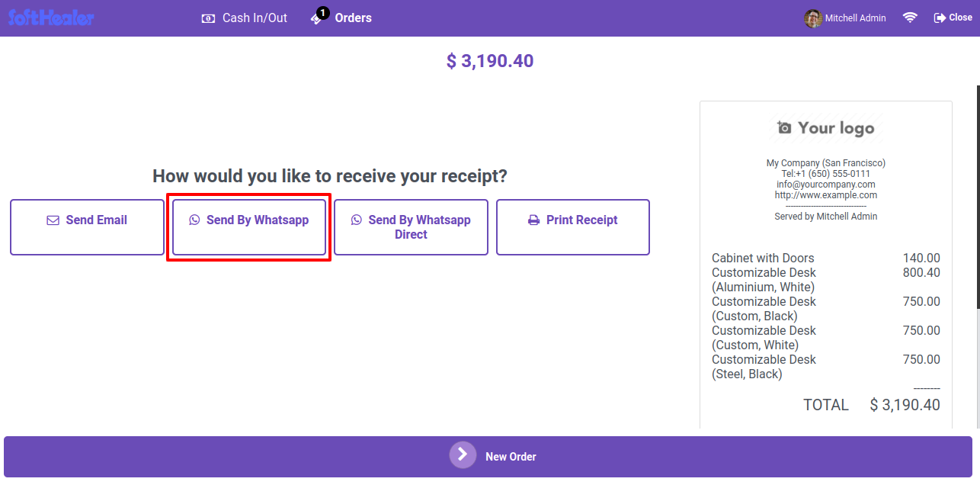The height and width of the screenshot is (485, 980).
Task: Start a New Order
Action: [488, 457]
